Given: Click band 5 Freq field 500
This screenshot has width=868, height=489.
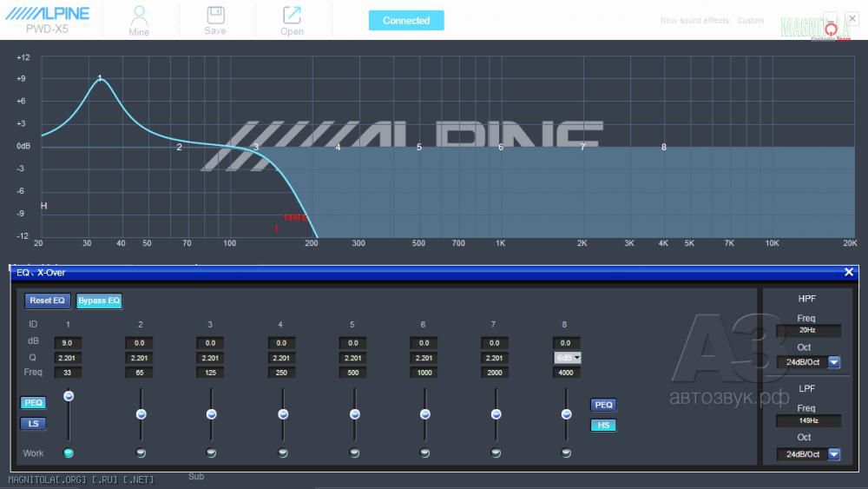Looking at the screenshot, I should click(x=353, y=373).
